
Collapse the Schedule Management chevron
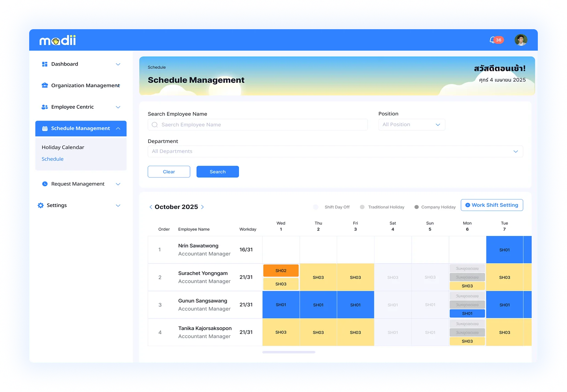[x=118, y=129]
